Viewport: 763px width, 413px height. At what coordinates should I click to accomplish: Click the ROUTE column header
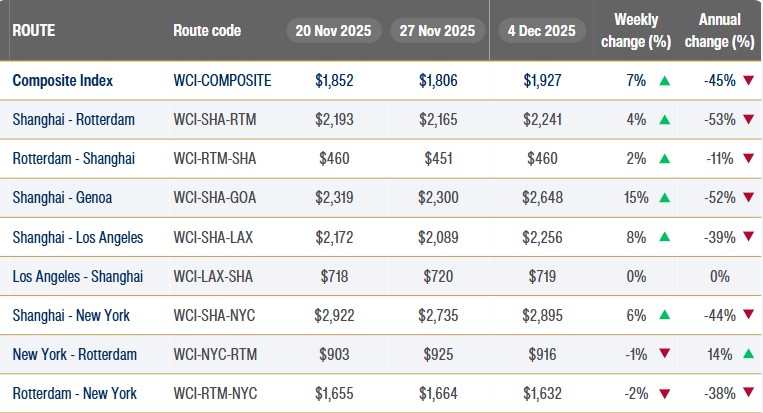[x=33, y=30]
